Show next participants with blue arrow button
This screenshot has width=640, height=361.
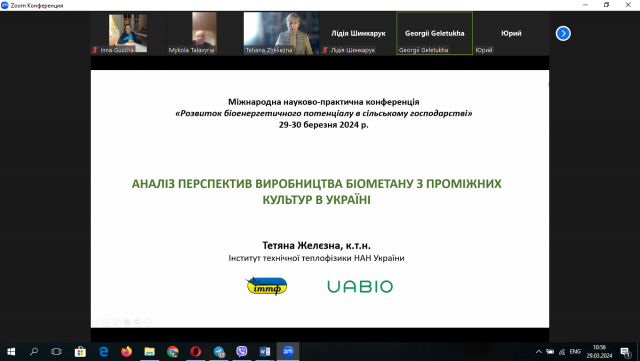tap(563, 33)
